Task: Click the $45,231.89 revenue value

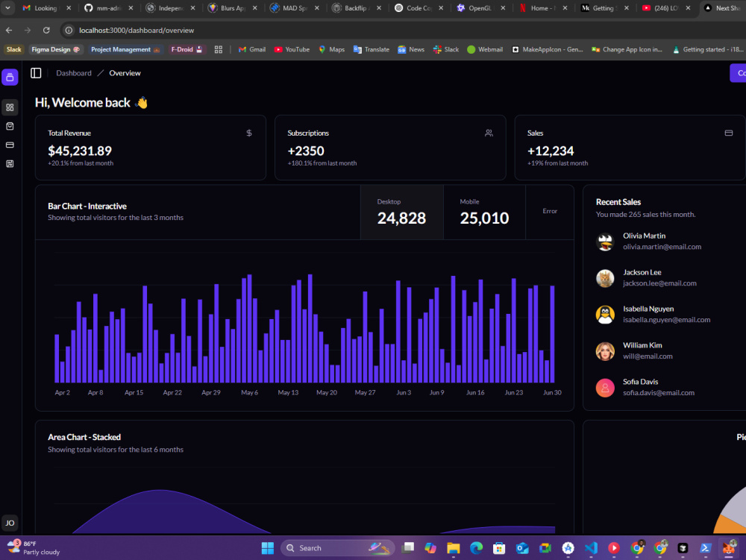Action: tap(80, 151)
